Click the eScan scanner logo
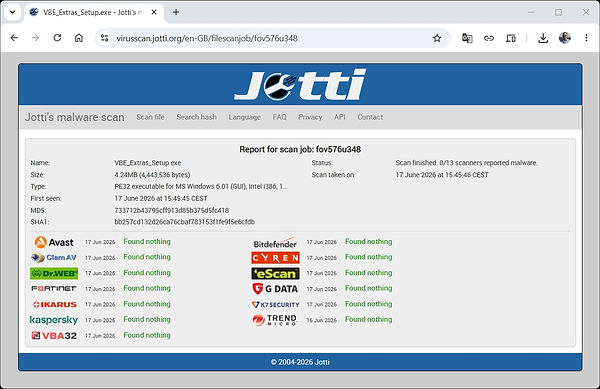The height and width of the screenshot is (389, 600). pyautogui.click(x=276, y=273)
